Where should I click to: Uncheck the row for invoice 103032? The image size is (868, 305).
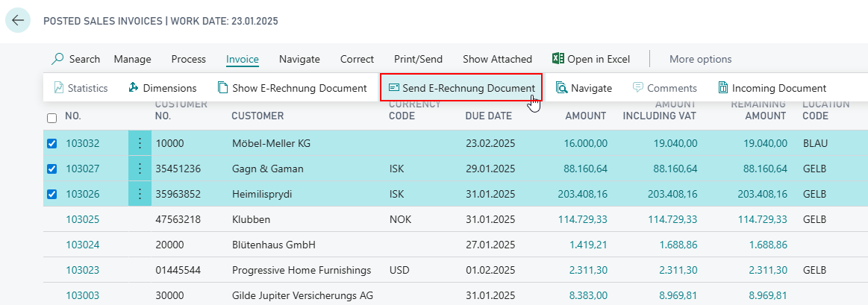pyautogui.click(x=51, y=143)
